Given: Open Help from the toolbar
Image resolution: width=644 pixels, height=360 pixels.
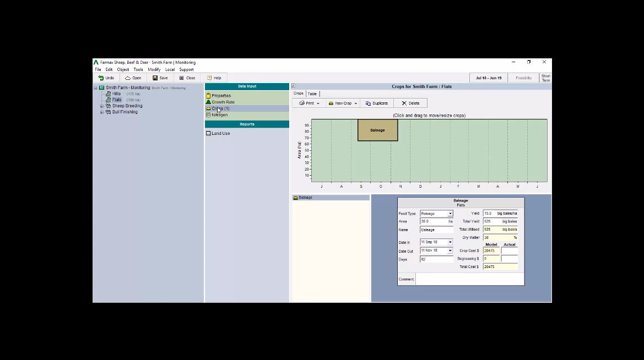Looking at the screenshot, I should coord(214,78).
